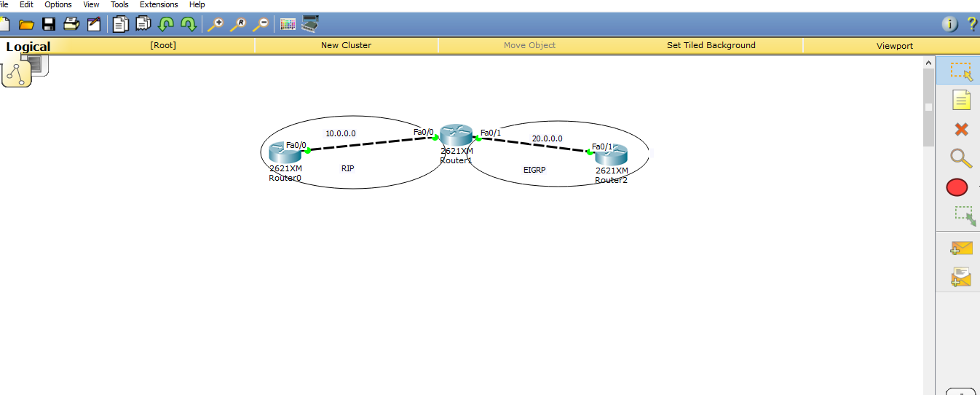Click the [Root] navigation button
The width and height of the screenshot is (980, 395).
[163, 45]
